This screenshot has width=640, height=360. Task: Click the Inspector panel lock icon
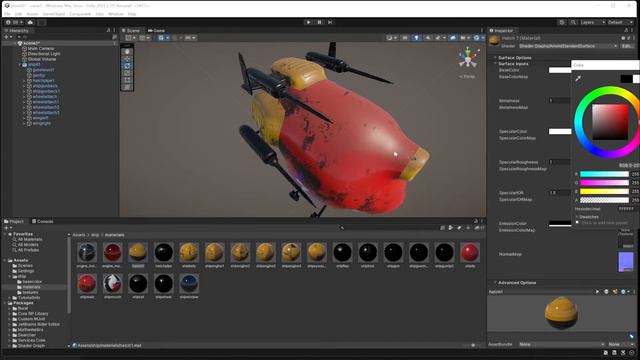point(626,31)
